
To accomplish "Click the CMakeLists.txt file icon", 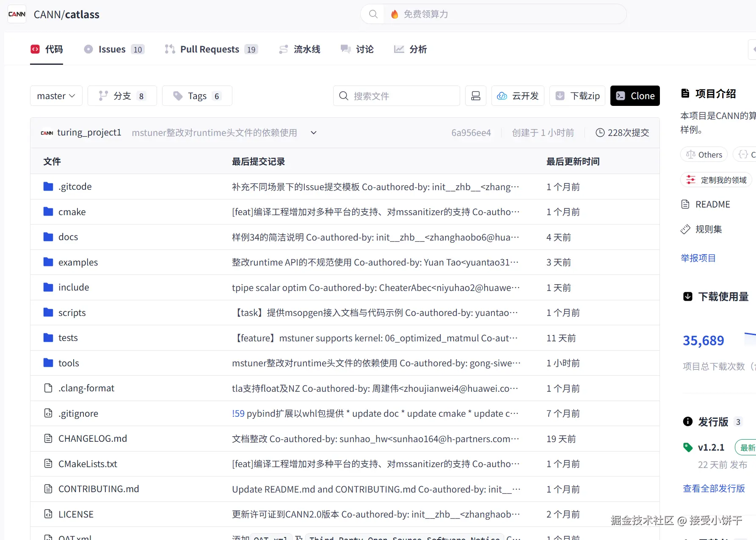I will pyautogui.click(x=48, y=463).
